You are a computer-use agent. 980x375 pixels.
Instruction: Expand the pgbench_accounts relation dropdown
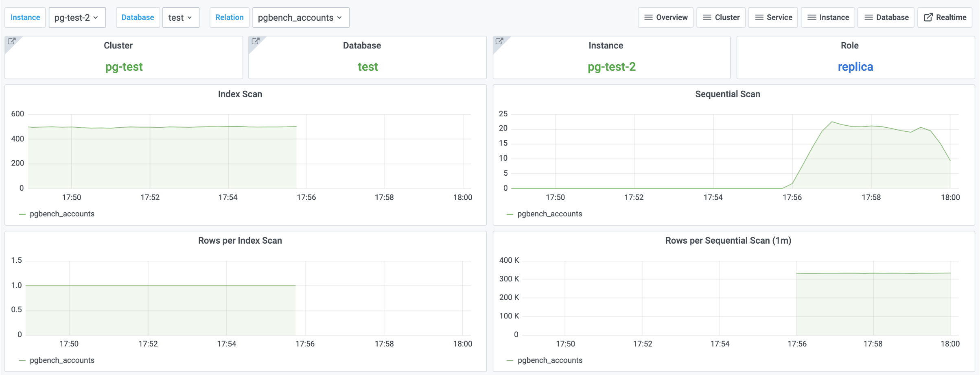300,17
